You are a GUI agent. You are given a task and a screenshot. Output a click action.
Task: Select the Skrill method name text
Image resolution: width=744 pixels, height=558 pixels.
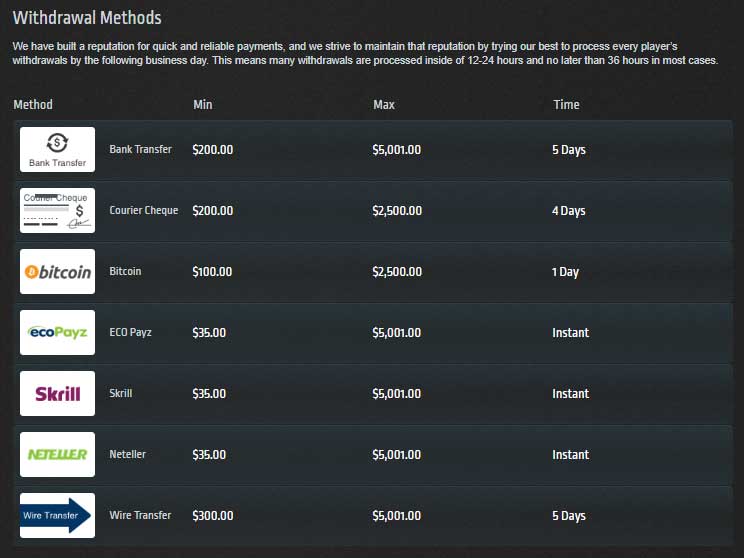[x=120, y=394]
